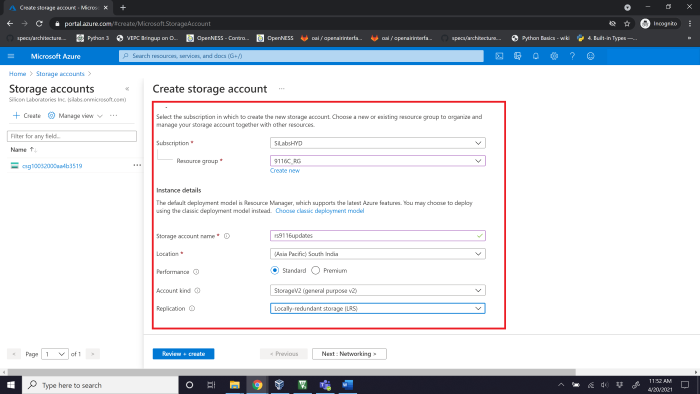Image resolution: width=700 pixels, height=394 pixels.
Task: Select Premium performance option
Action: click(x=316, y=270)
